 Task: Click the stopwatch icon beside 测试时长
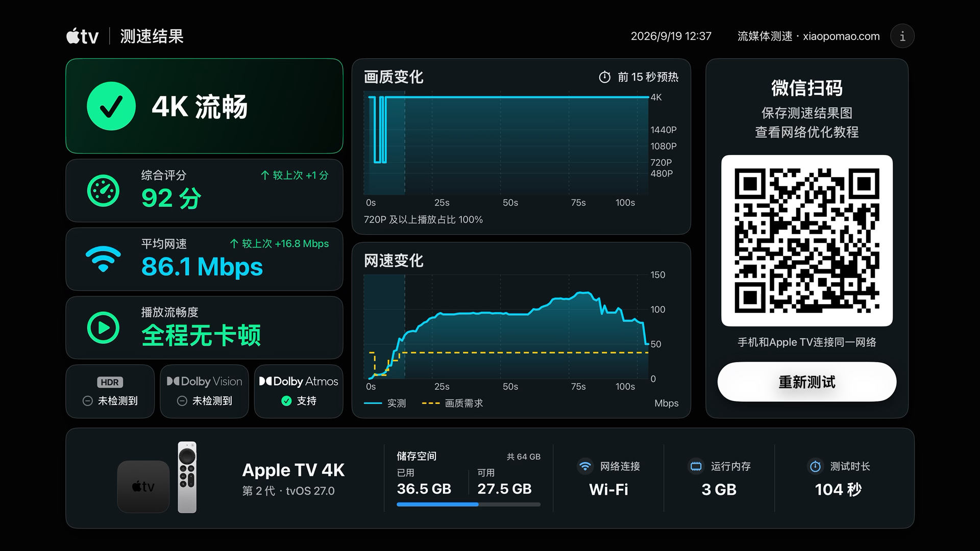(x=815, y=466)
